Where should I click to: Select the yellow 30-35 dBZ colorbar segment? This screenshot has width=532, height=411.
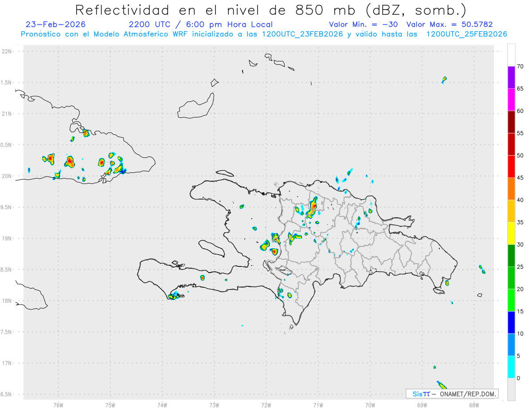point(511,233)
